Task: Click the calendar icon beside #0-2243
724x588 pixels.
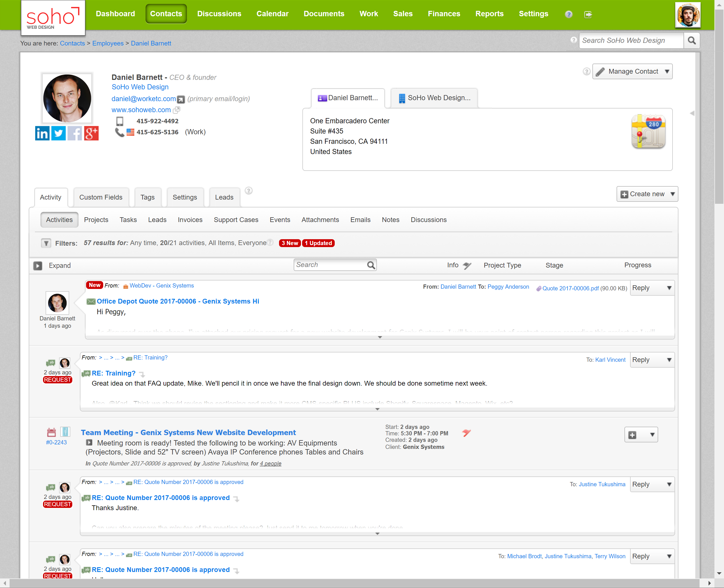Action: pyautogui.click(x=51, y=431)
